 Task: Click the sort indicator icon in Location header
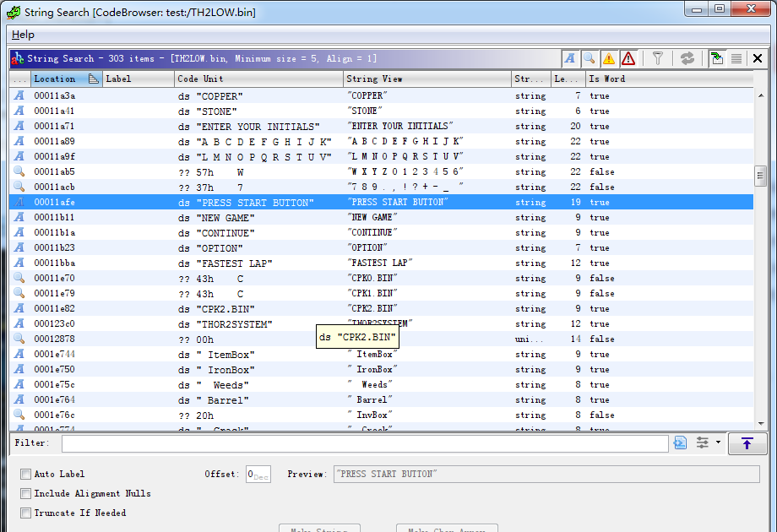(93, 79)
